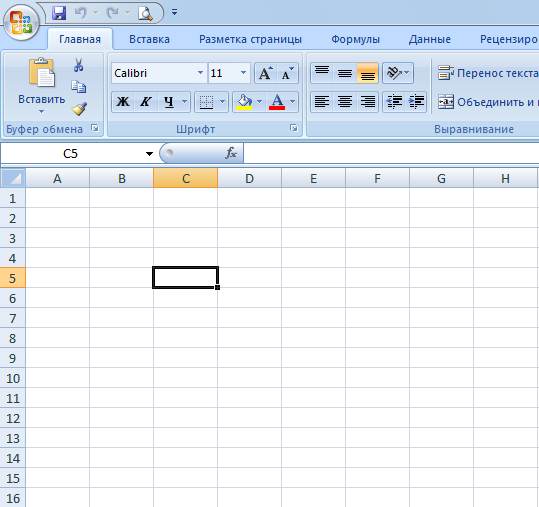This screenshot has height=507, width=539.
Task: Expand the Name Box dropdown arrow
Action: click(x=149, y=154)
